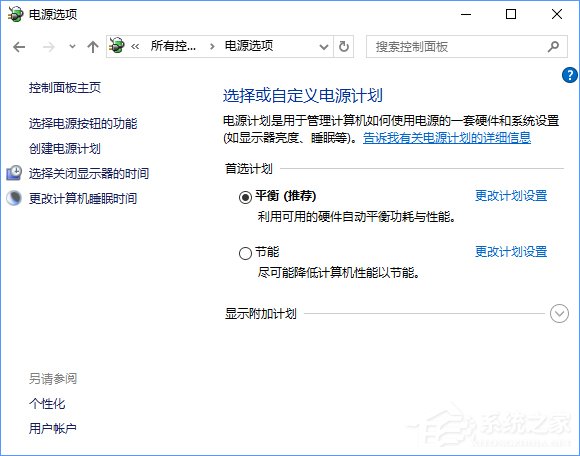The height and width of the screenshot is (456, 580).
Task: Click the 显示附加计划 label
Action: [x=261, y=314]
